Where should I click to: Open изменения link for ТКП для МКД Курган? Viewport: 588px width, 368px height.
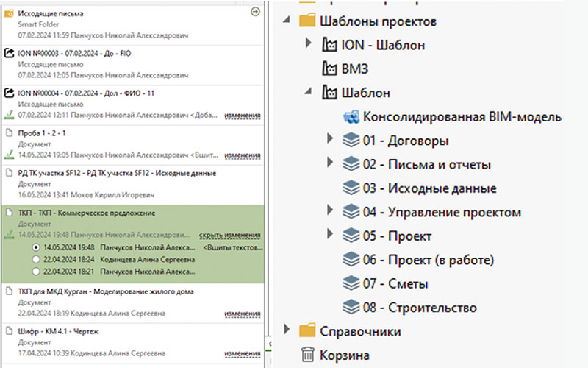243,314
